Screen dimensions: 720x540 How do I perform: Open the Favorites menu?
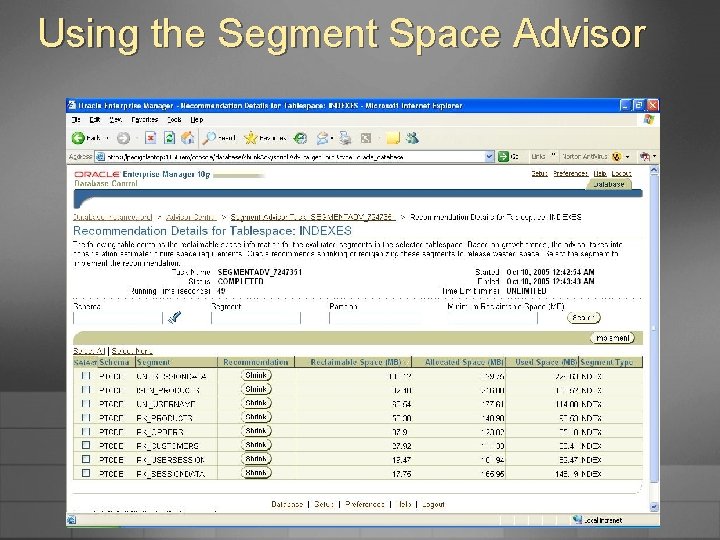(144, 120)
